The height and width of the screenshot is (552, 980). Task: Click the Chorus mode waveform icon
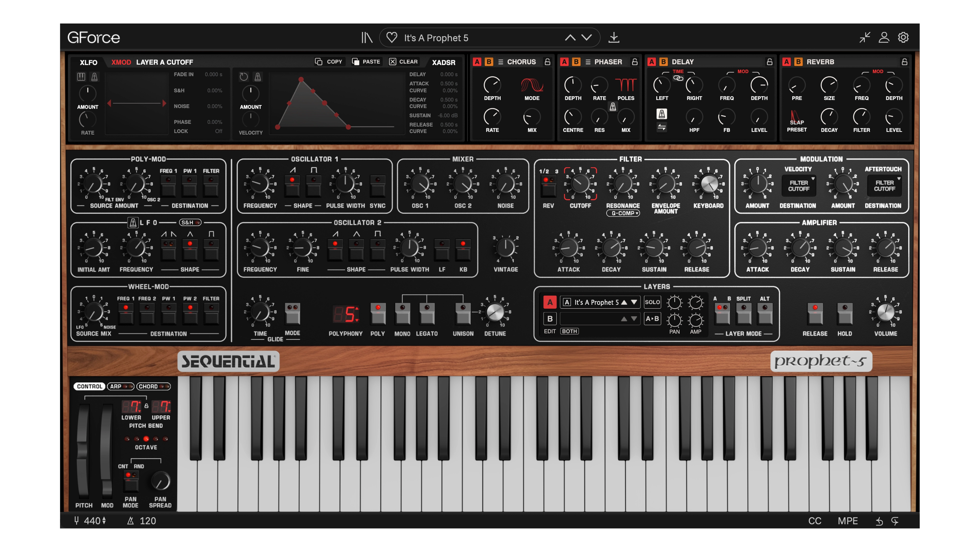pyautogui.click(x=532, y=85)
